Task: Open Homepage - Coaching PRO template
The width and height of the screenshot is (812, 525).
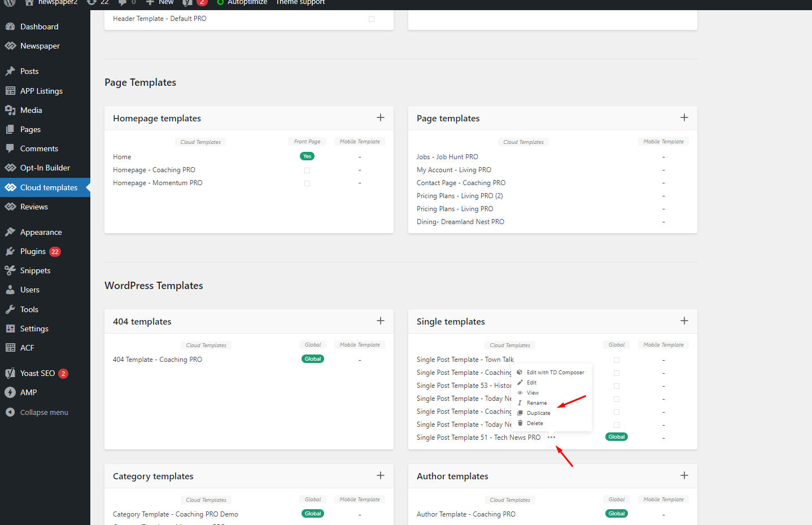Action: coord(154,170)
